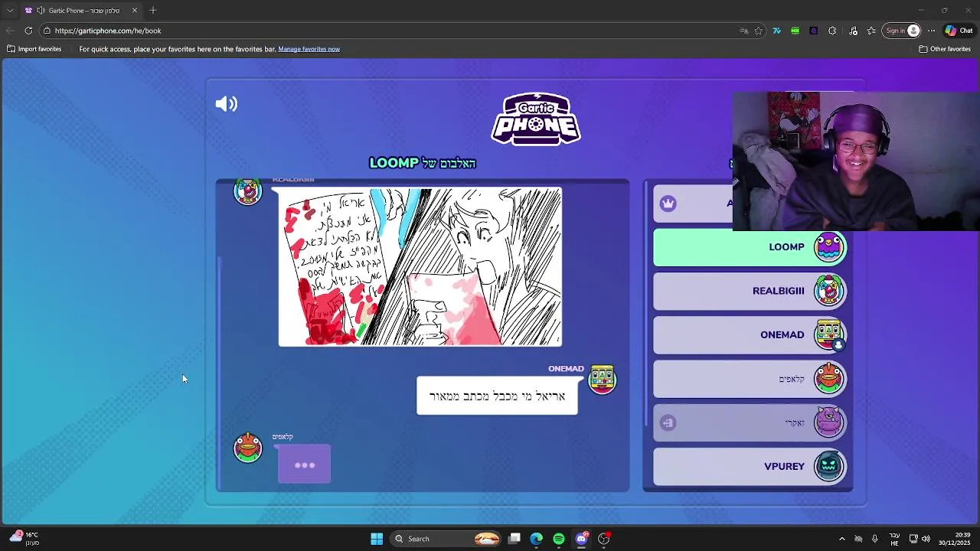Click ONEMAD's Hebrew text answer bubble

(497, 396)
